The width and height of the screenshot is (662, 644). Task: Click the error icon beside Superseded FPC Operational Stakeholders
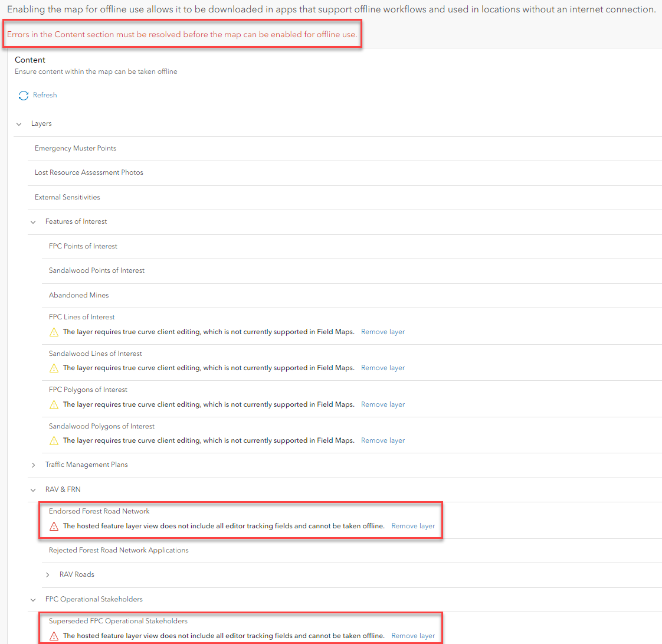(54, 636)
